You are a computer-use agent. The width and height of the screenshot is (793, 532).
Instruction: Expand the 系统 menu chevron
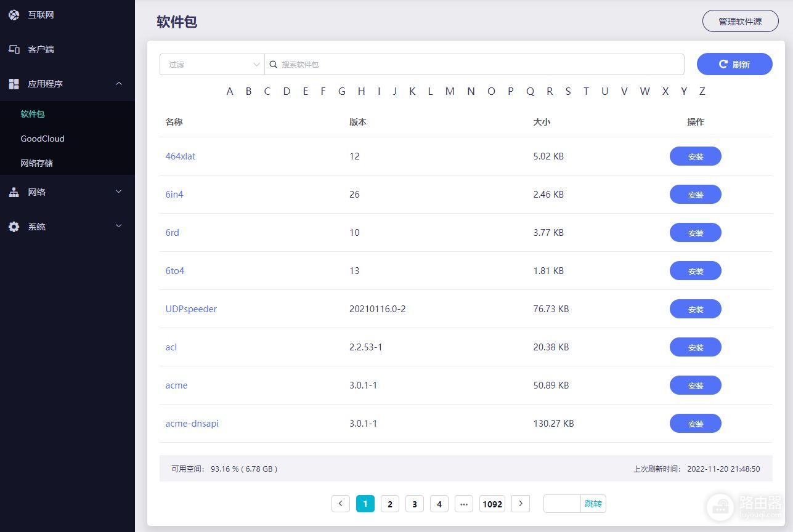(x=120, y=227)
